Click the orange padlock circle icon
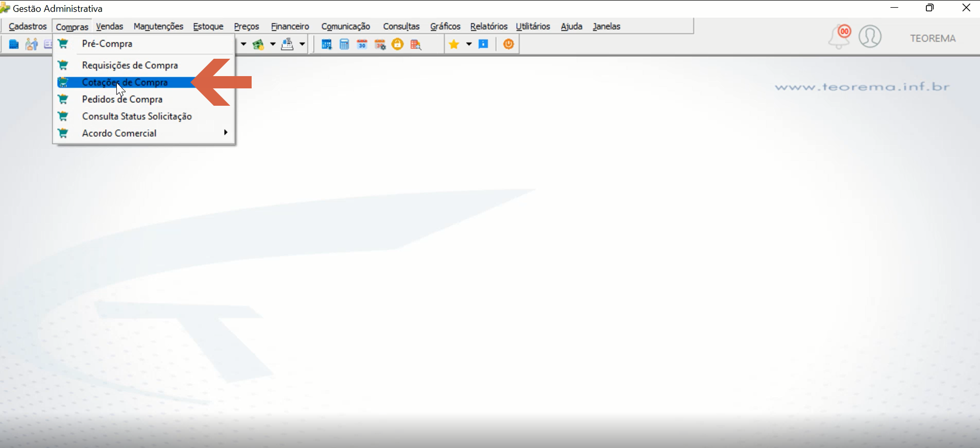 click(398, 44)
